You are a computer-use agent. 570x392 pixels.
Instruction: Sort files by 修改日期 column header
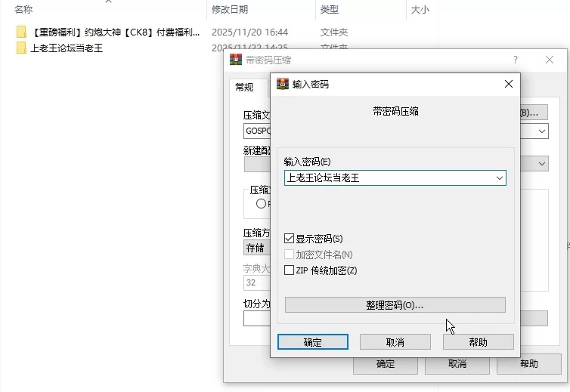(231, 10)
